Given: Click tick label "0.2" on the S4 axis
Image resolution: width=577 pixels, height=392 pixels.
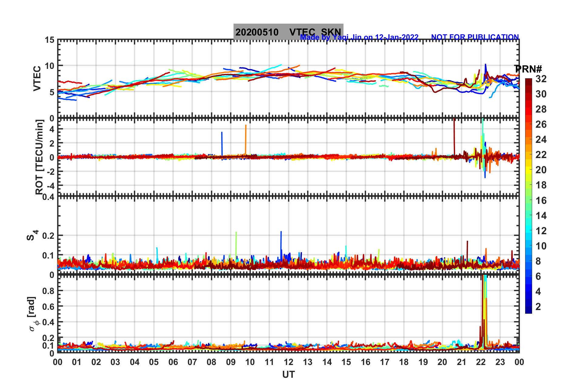Looking at the screenshot, I should click(x=48, y=235).
